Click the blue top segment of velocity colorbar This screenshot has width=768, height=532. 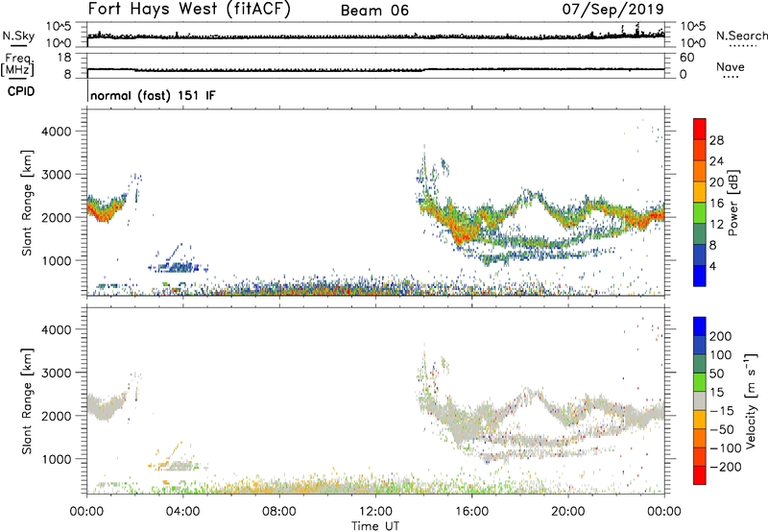[700, 326]
